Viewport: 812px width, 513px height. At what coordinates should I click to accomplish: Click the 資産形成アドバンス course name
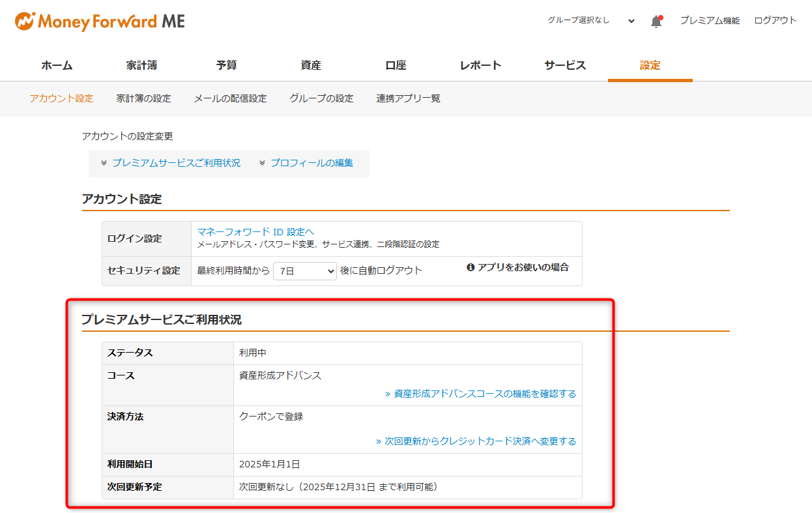280,375
